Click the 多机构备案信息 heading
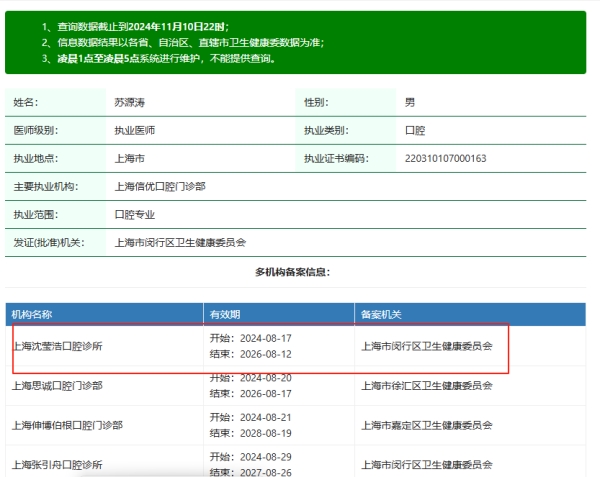The width and height of the screenshot is (600, 477). [x=293, y=272]
